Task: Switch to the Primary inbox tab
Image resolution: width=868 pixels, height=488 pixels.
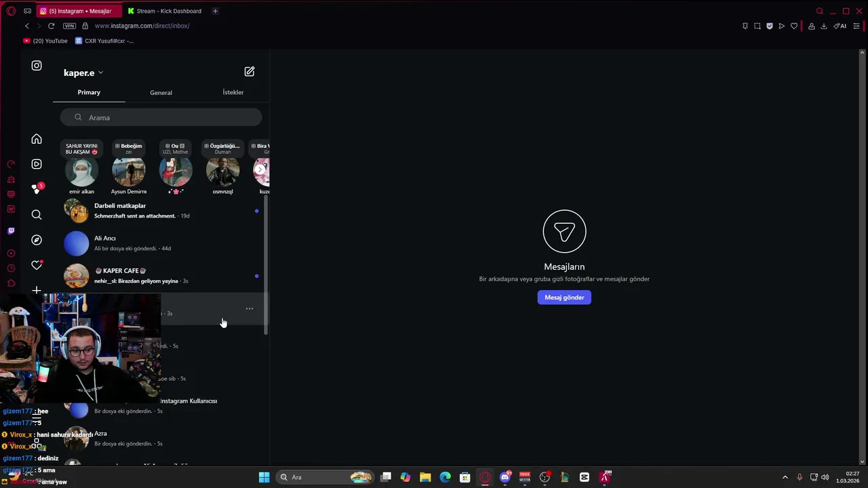Action: (x=89, y=92)
